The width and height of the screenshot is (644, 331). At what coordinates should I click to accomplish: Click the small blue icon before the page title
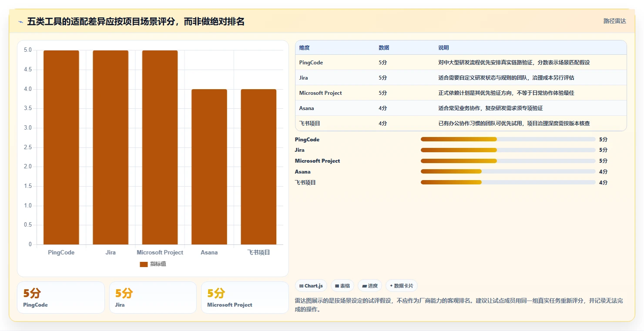click(20, 22)
